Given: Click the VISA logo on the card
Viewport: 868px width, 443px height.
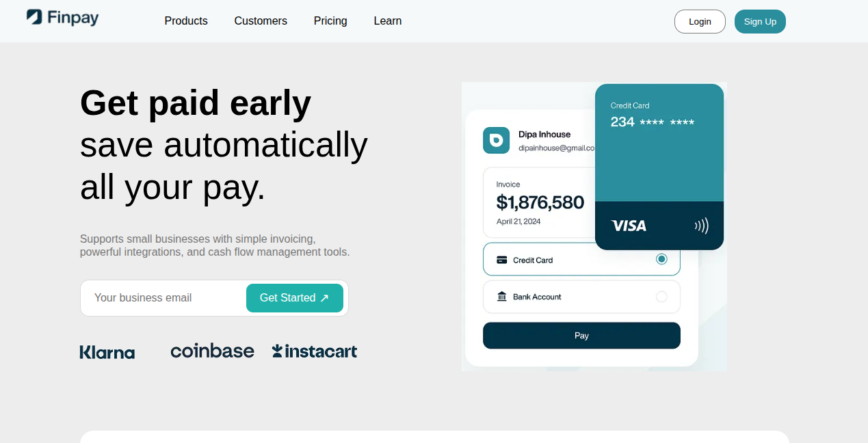Looking at the screenshot, I should click(629, 226).
